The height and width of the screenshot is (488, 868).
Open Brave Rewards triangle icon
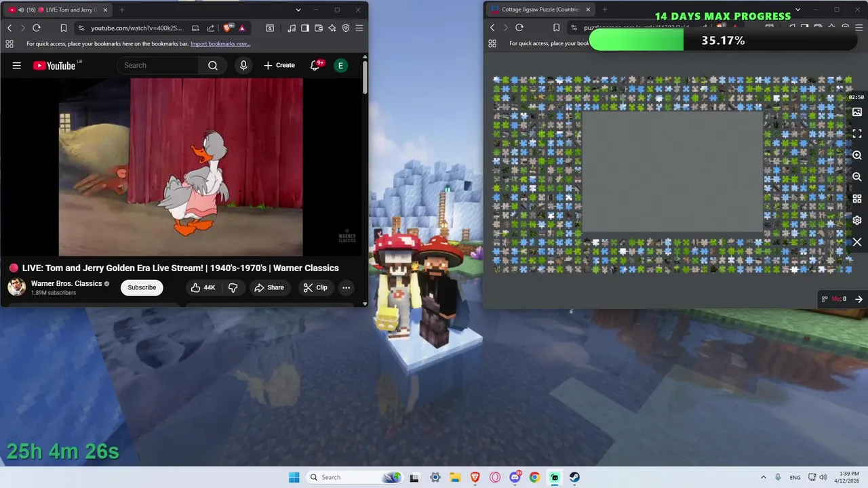(x=242, y=28)
